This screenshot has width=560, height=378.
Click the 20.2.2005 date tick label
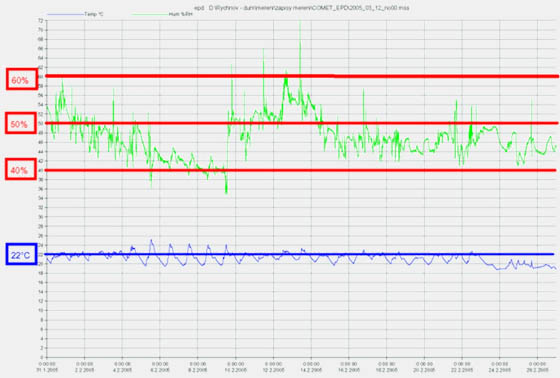point(424,370)
